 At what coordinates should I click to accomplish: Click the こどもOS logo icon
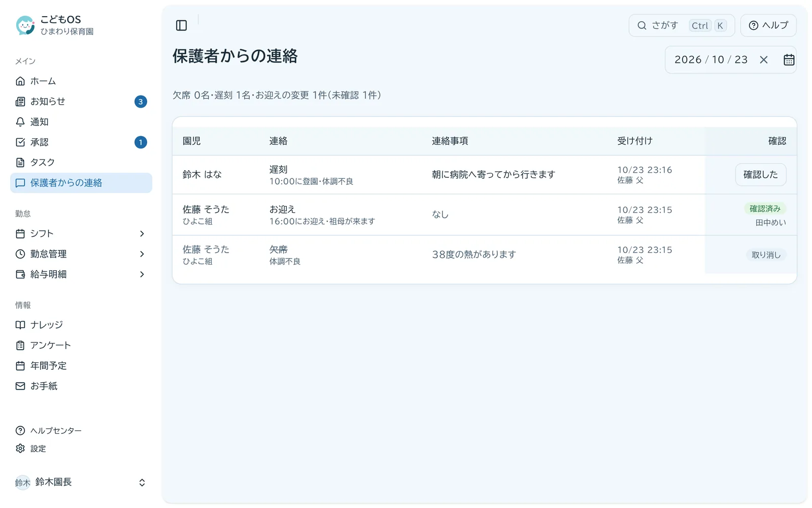(25, 25)
